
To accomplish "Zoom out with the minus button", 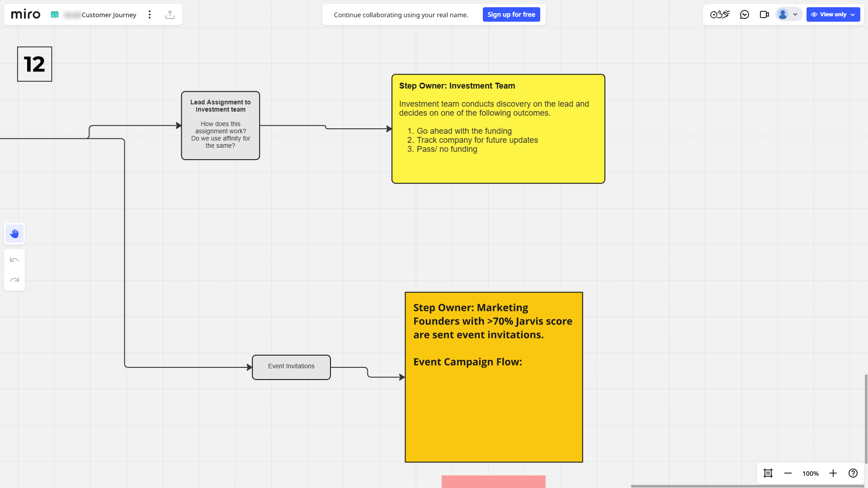I will 788,473.
